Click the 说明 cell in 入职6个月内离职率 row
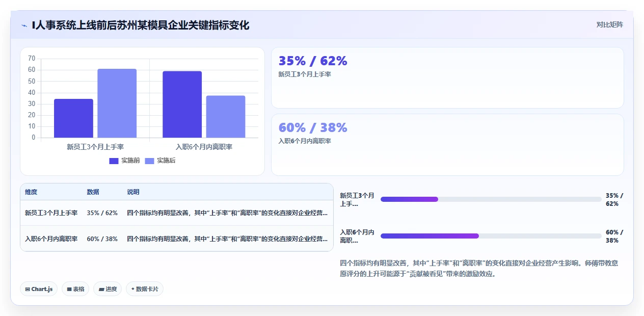This screenshot has width=644, height=316. tap(227, 239)
